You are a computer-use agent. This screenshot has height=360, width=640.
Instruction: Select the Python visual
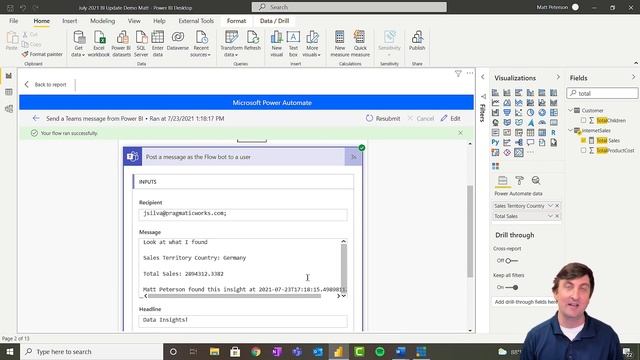point(495,142)
